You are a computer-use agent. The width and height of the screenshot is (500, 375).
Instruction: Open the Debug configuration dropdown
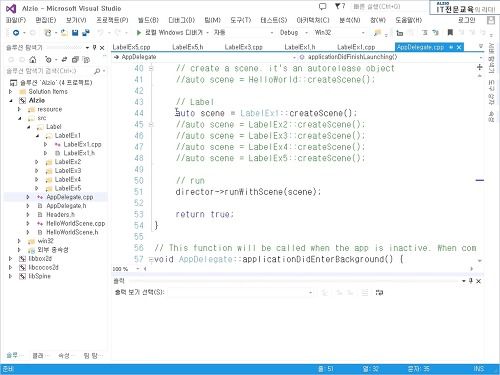click(x=294, y=33)
